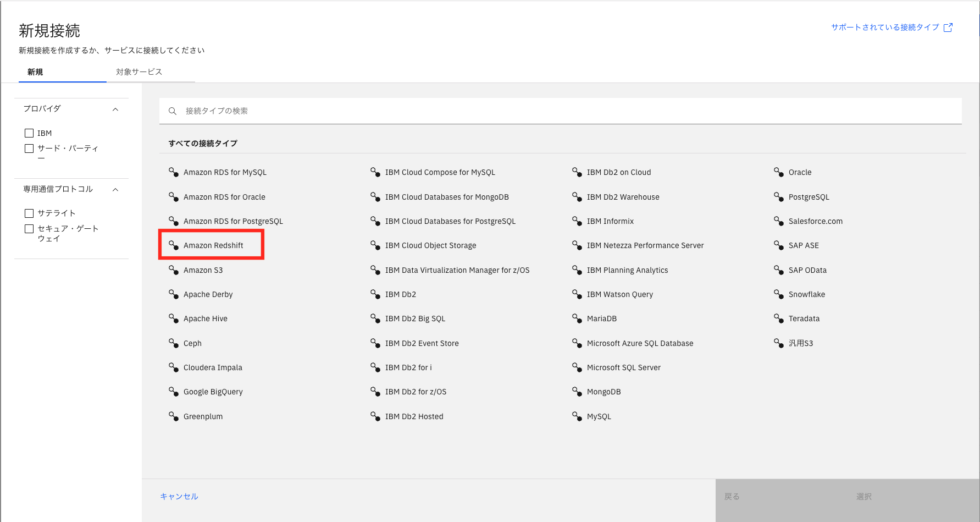Choose IBM Cloud Databases for PostgreSQL
Viewport: 980px width, 522px height.
pos(450,221)
